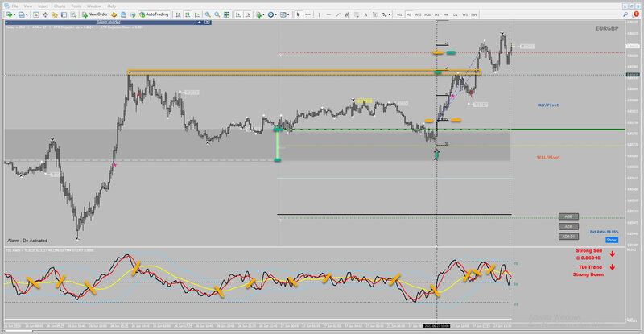Open the red notification alert icon
The width and height of the screenshot is (644, 334).
[636, 14]
